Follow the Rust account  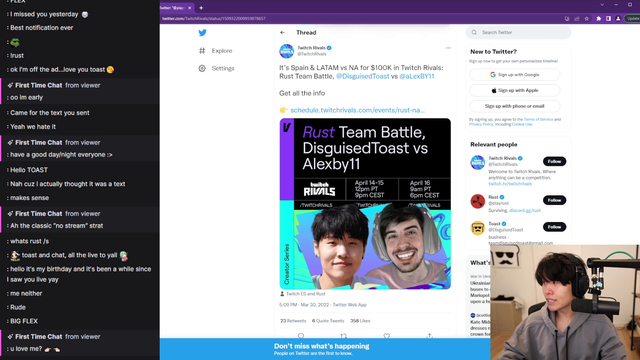(554, 200)
